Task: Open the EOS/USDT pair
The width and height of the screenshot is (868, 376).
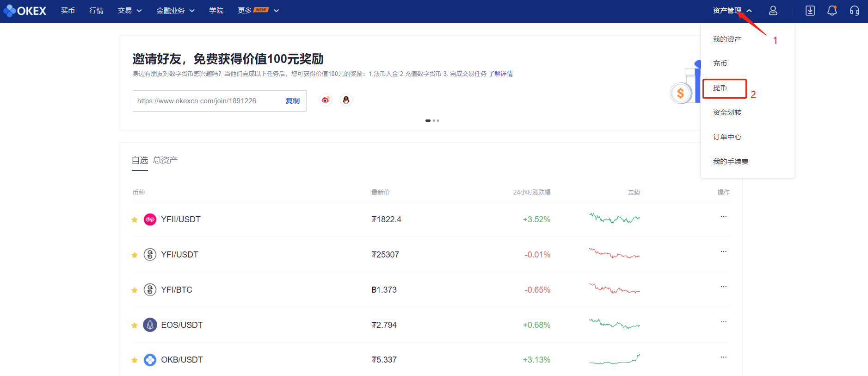Action: (x=182, y=325)
